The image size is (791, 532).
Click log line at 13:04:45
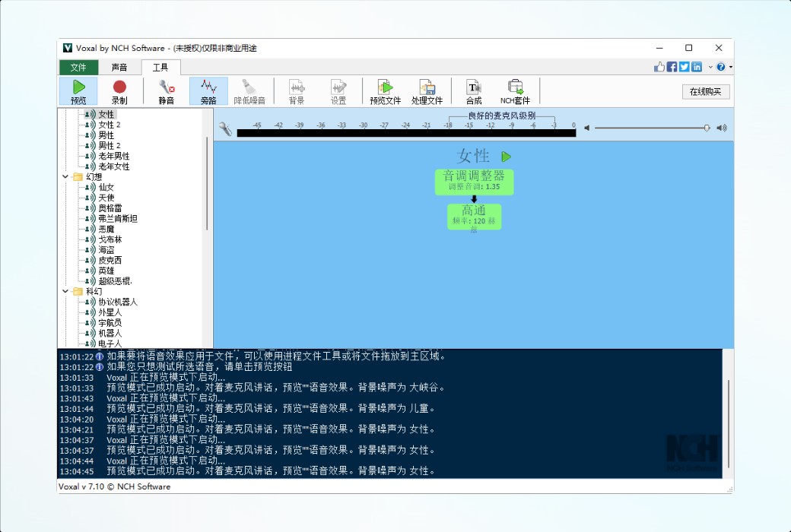[x=247, y=471]
